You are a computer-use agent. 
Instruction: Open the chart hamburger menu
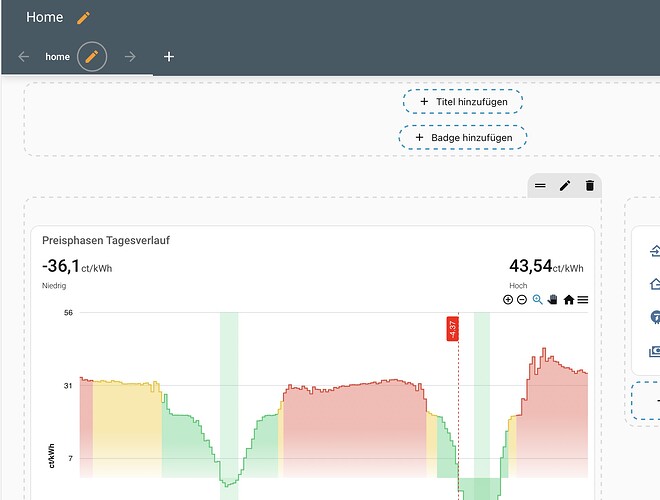pos(583,300)
